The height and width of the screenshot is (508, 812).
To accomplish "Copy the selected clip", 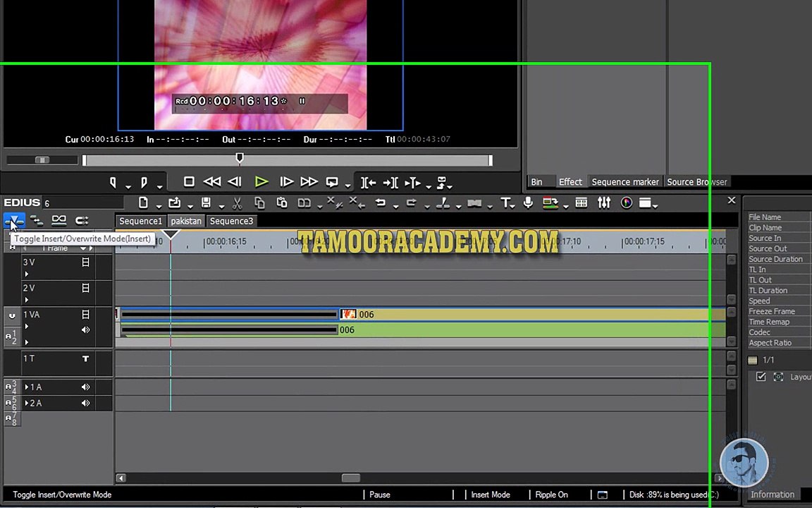I will tap(259, 202).
